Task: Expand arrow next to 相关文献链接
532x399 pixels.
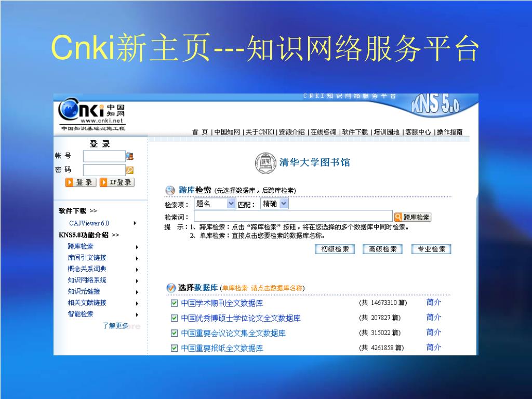Action: tap(137, 303)
